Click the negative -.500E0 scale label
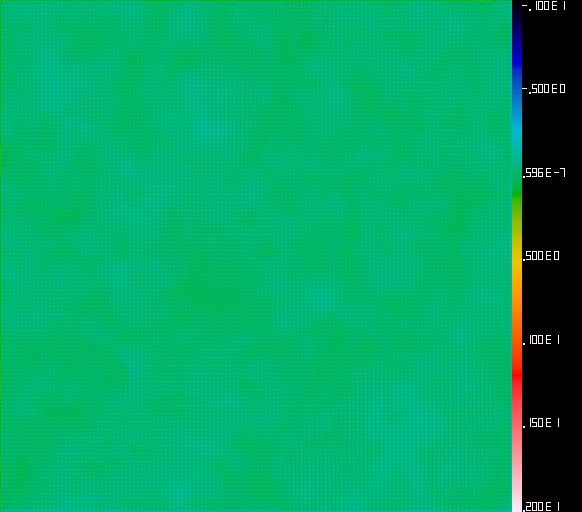The image size is (582, 512). click(544, 89)
